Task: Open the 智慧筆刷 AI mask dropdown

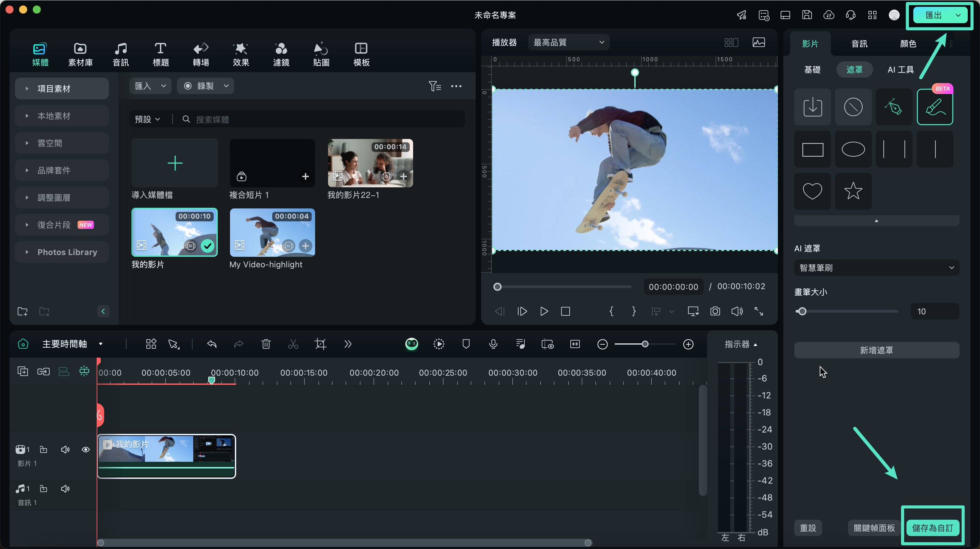Action: point(876,268)
